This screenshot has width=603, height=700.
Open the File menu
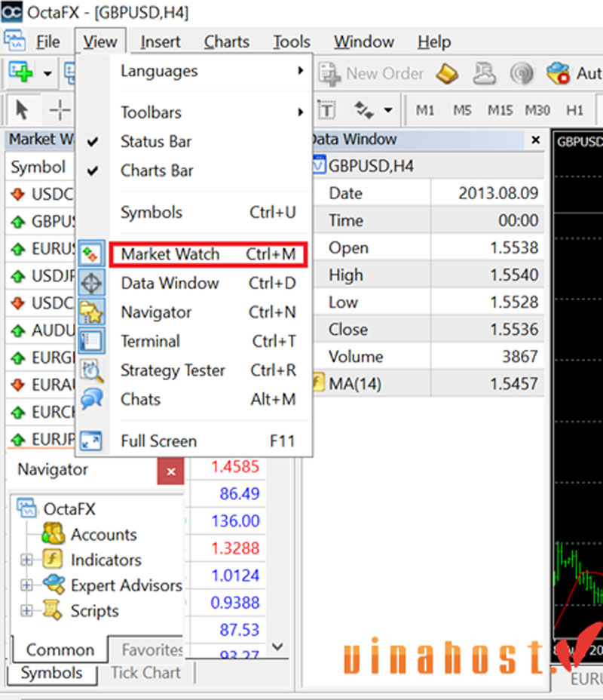[x=47, y=41]
